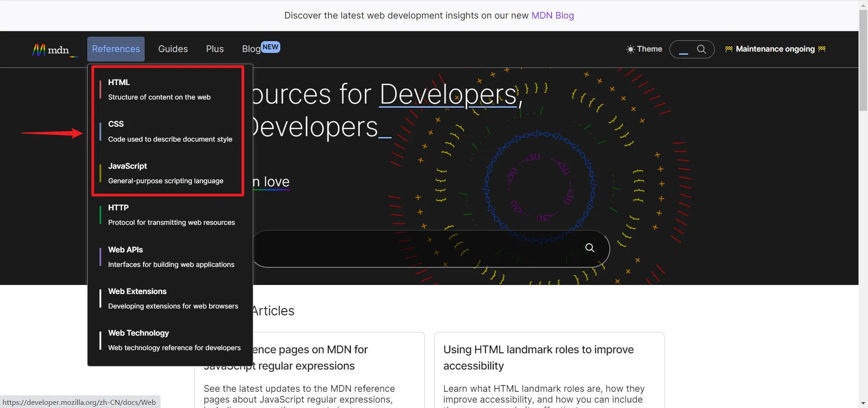Open the Theme switcher
The height and width of the screenshot is (408, 868).
pyautogui.click(x=644, y=49)
